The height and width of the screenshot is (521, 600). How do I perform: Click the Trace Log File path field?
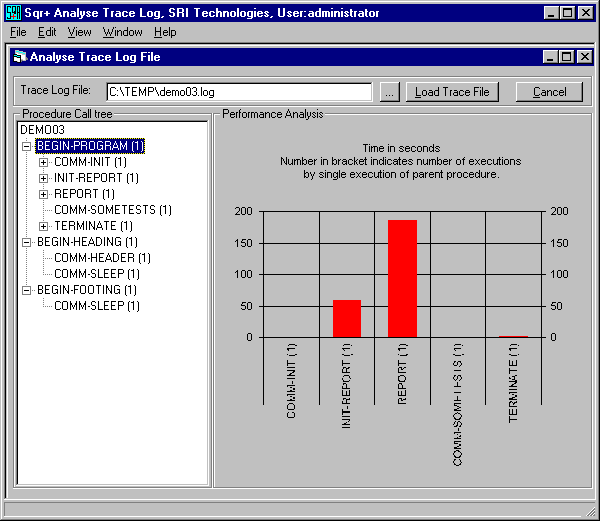point(238,92)
